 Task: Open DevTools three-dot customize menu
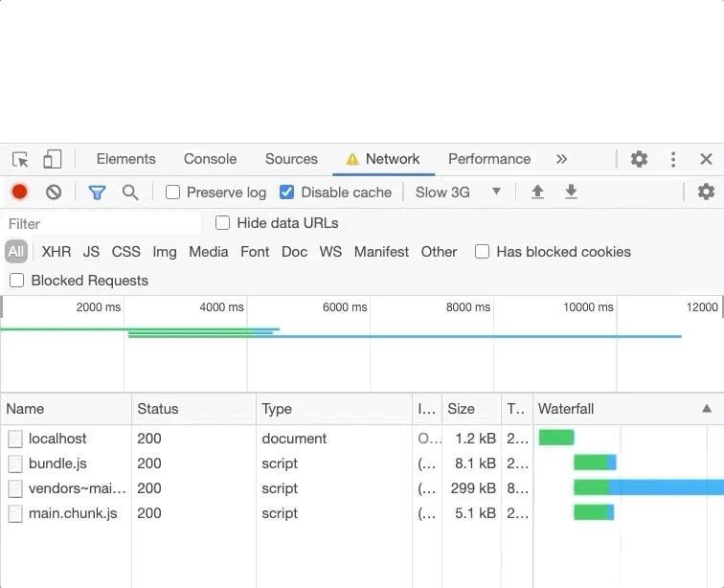673,160
